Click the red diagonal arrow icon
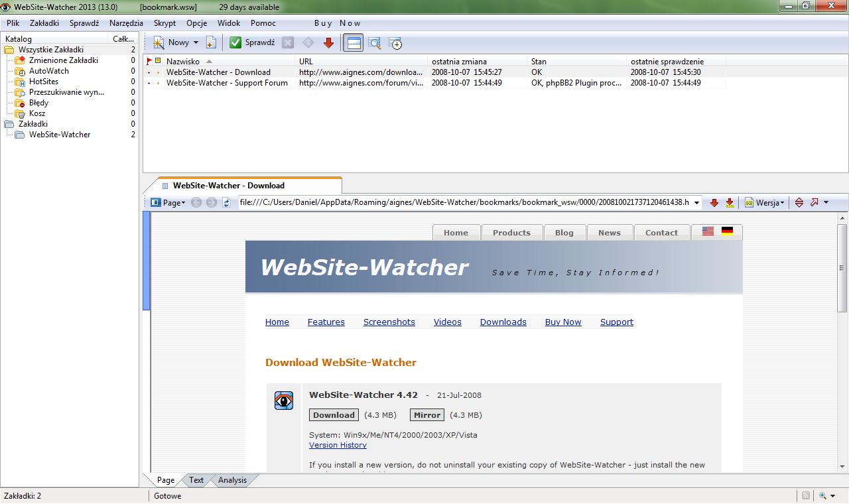The height and width of the screenshot is (504, 849). coord(814,203)
